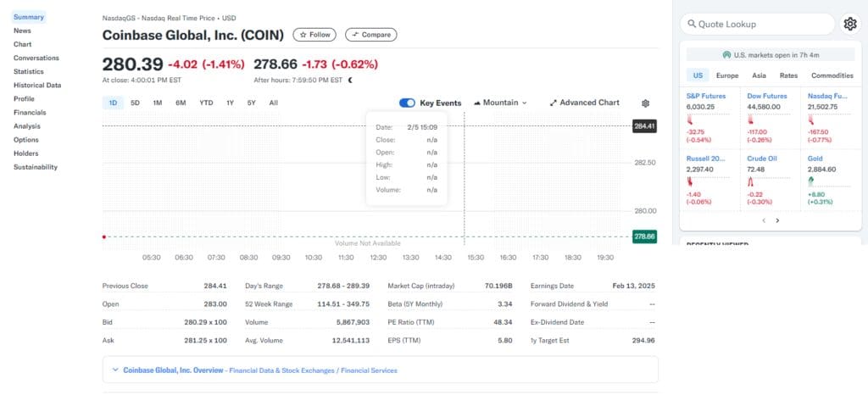Image resolution: width=868 pixels, height=395 pixels.
Task: Click the previous arrow under market cards
Action: click(x=764, y=220)
